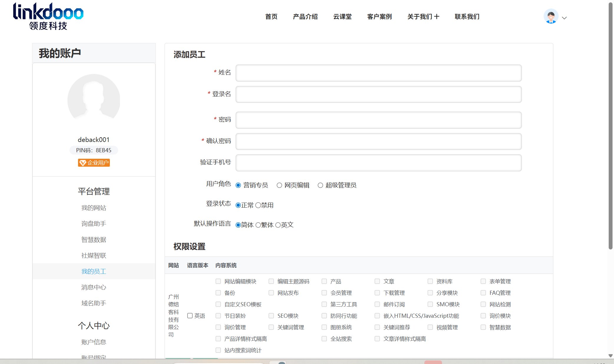Open 询盘助手 in sidebar

(x=94, y=224)
